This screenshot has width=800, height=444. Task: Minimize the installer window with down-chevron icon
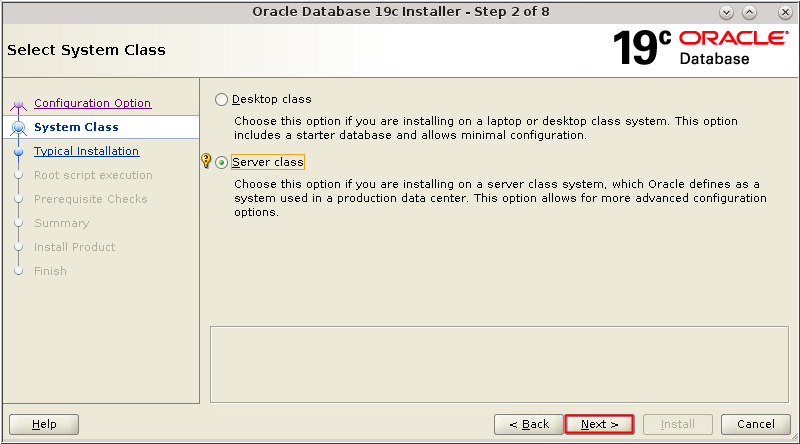(x=727, y=12)
